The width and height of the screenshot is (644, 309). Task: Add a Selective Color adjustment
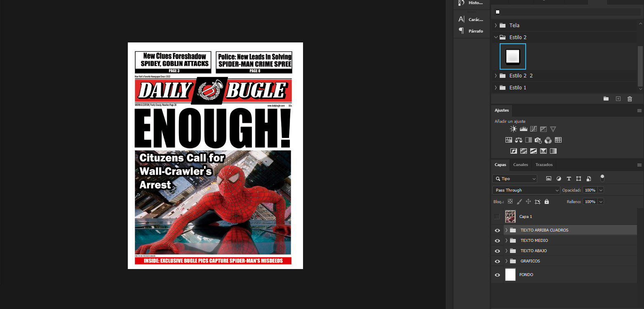pyautogui.click(x=543, y=151)
